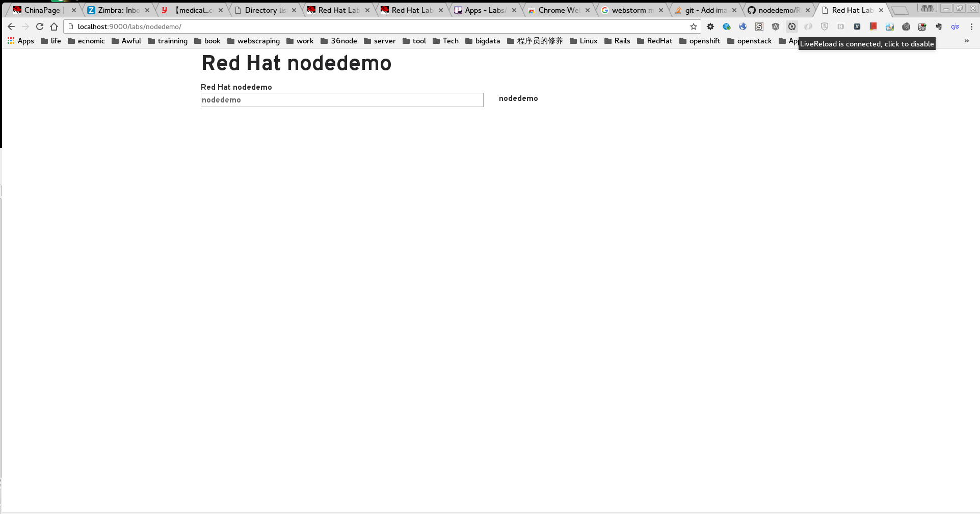Switch to the Zimbra Inbox tab

[x=118, y=10]
